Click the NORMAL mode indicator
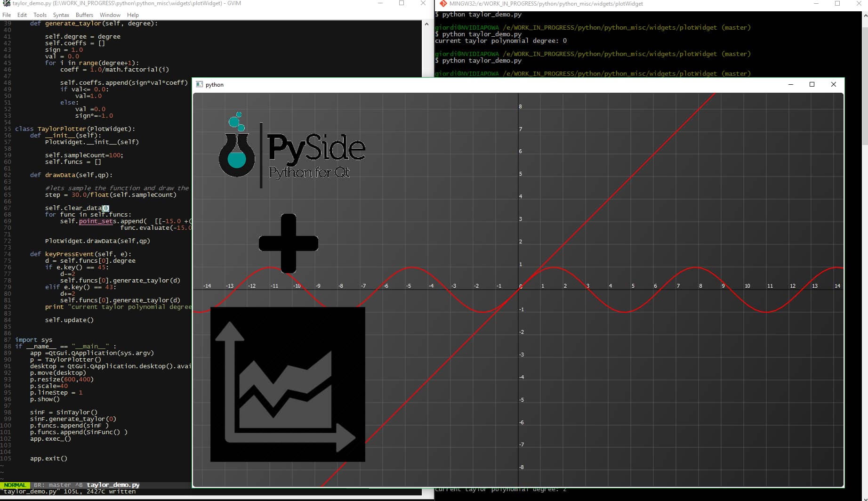Screen dimensions: 868x501 click(x=15, y=485)
